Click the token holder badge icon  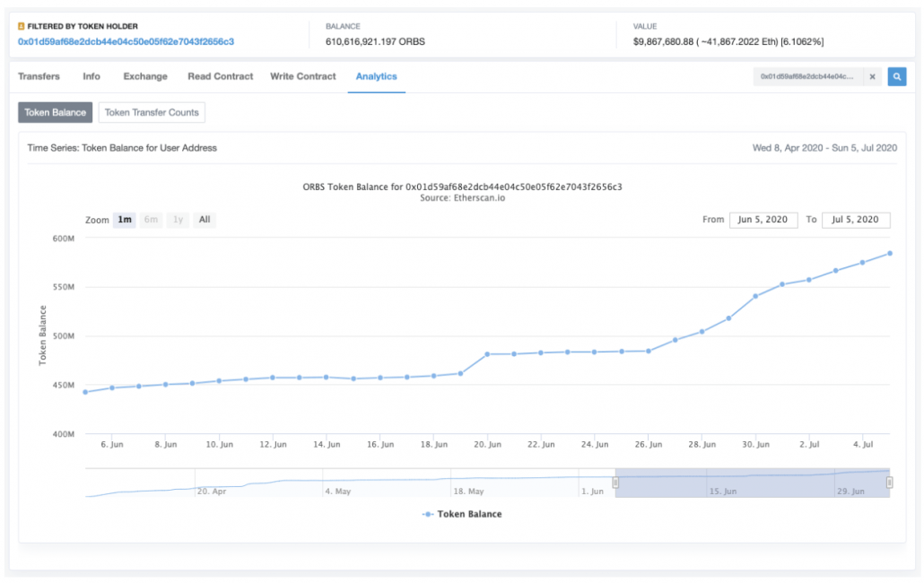[x=22, y=27]
